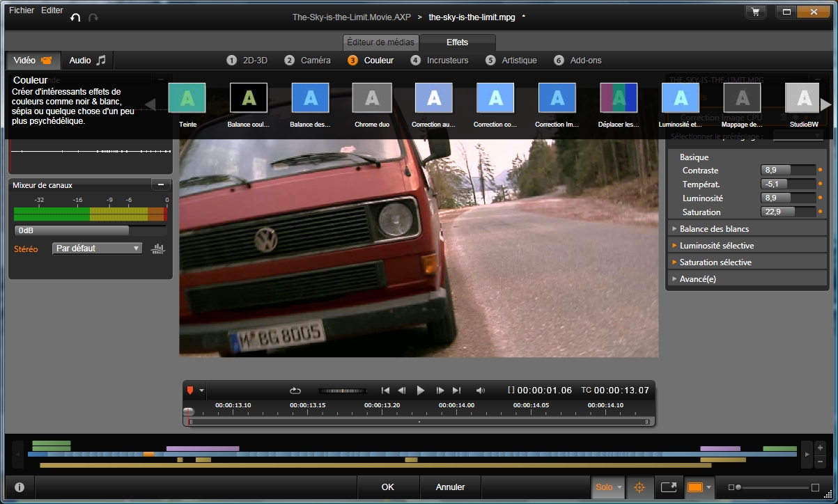The width and height of the screenshot is (838, 504).
Task: Switch to the Vidéo tab
Action: (x=33, y=61)
